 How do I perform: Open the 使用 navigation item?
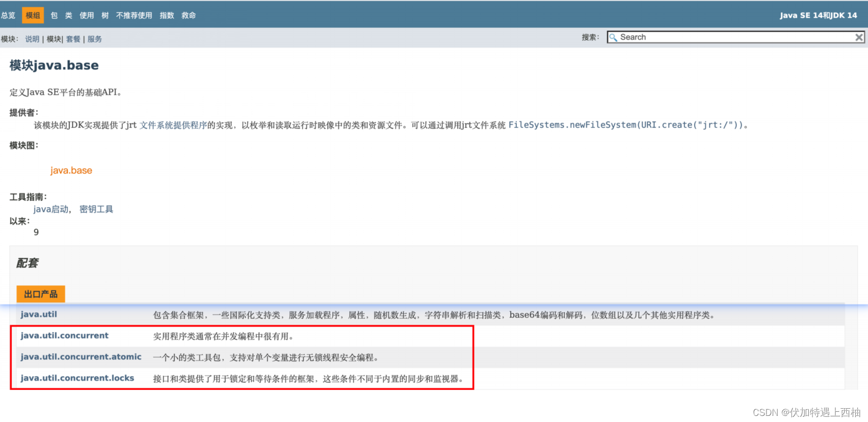coord(87,15)
